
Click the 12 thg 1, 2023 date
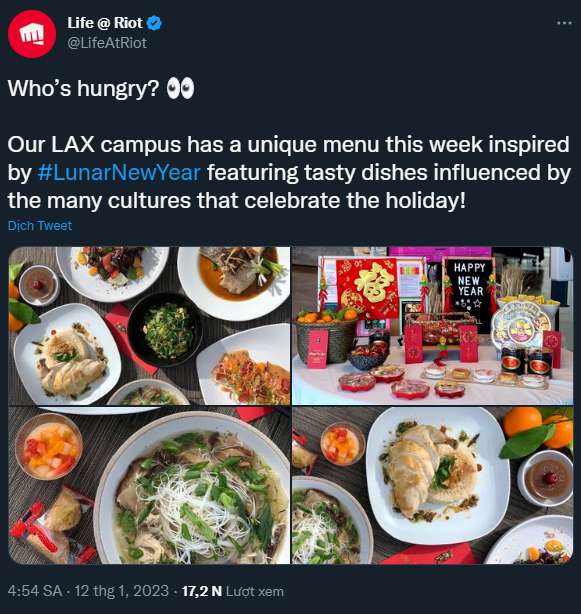pyautogui.click(x=122, y=591)
